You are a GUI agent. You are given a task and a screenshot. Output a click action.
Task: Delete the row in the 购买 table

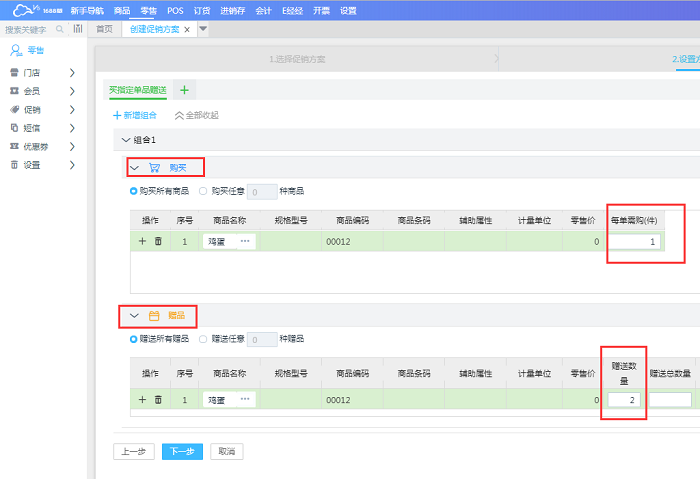[x=158, y=241]
